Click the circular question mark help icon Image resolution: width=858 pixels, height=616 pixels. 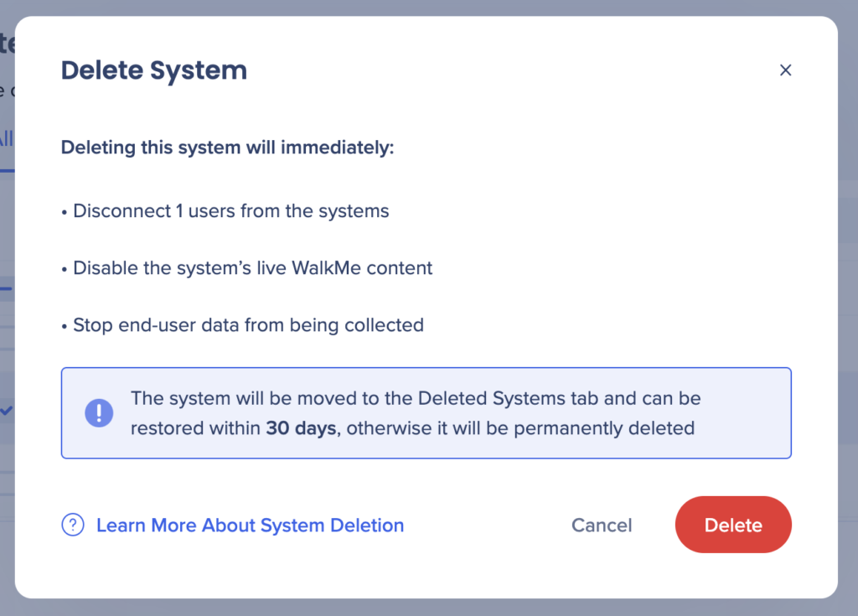pyautogui.click(x=73, y=525)
